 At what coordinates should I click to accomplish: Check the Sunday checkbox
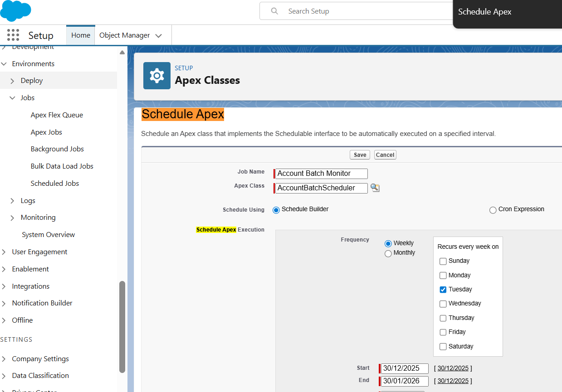coord(443,261)
